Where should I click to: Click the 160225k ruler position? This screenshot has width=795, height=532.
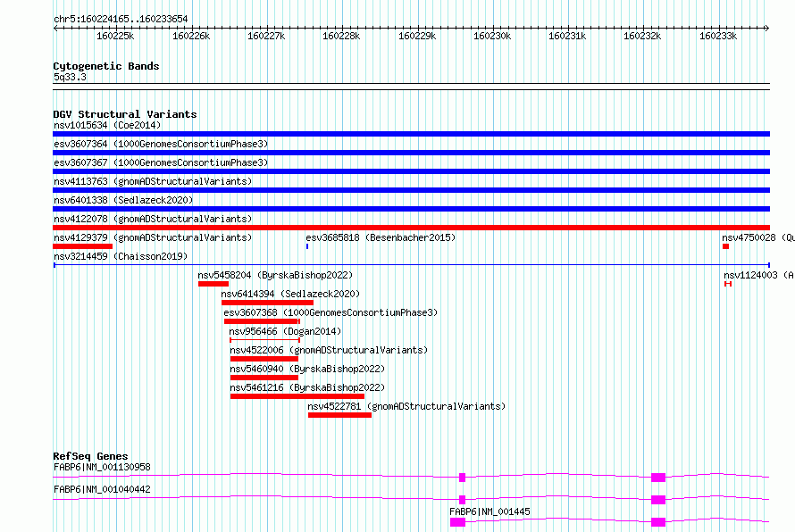click(115, 37)
